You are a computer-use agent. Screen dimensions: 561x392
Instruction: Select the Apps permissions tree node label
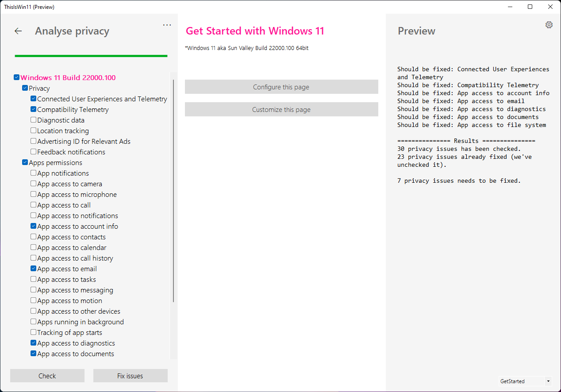[x=56, y=162]
